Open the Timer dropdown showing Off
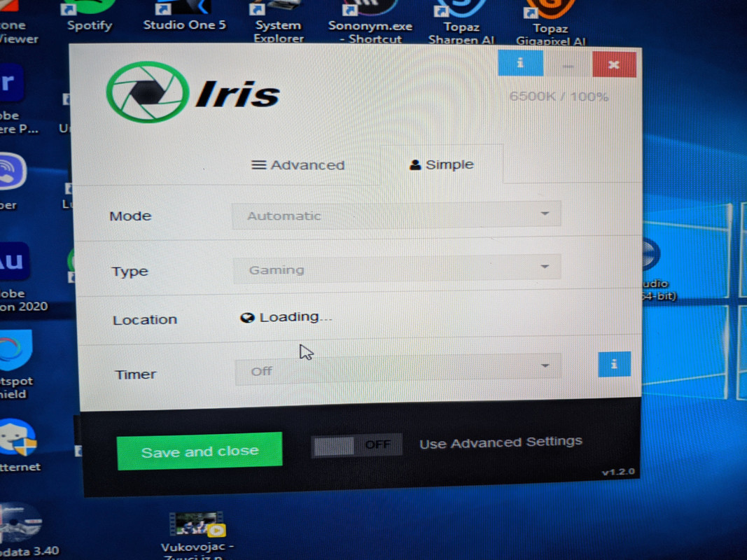The width and height of the screenshot is (747, 560). 398,370
